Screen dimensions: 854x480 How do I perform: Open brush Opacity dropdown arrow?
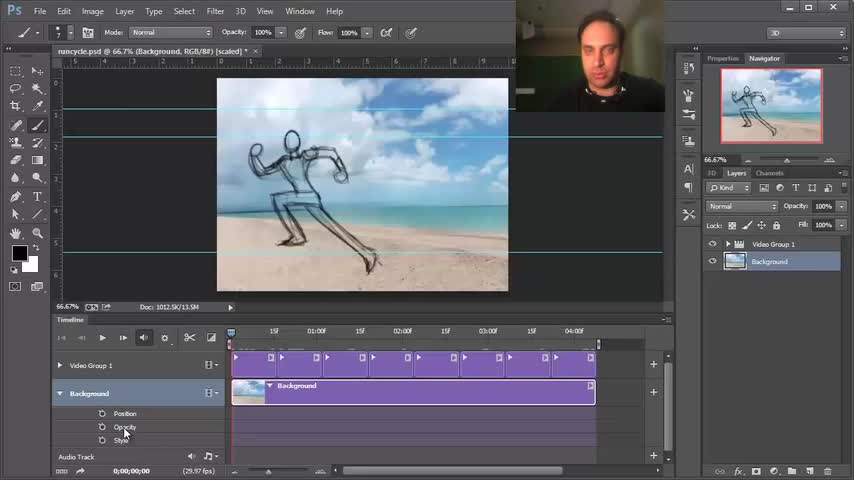(281, 33)
